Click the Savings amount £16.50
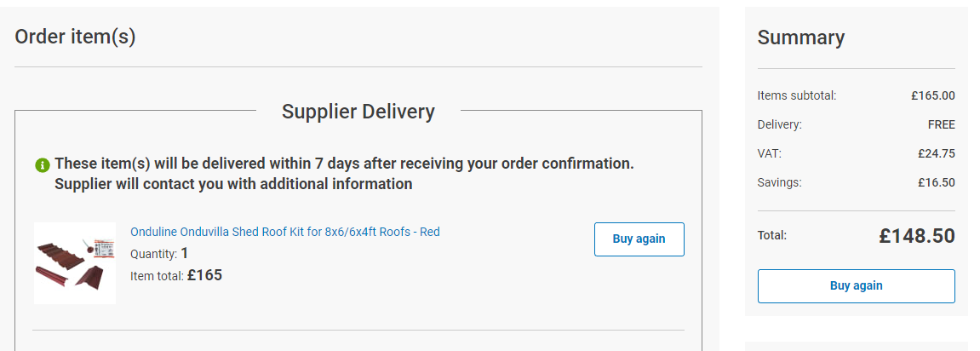 (936, 182)
